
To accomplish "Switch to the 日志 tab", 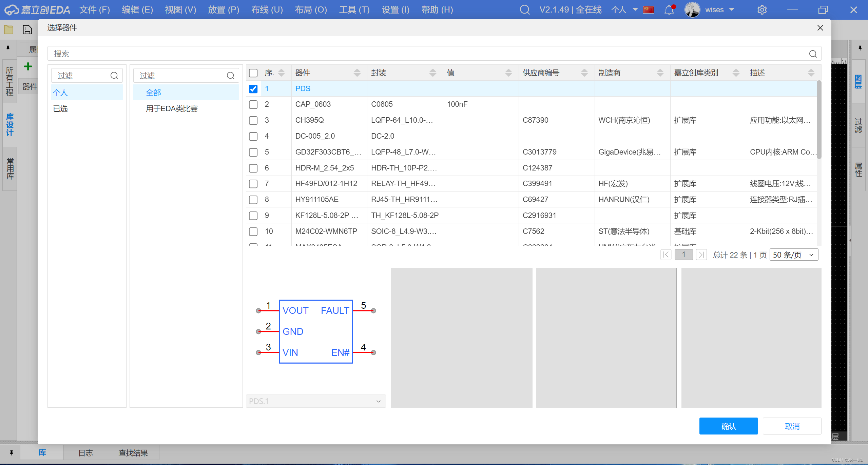I will tap(85, 453).
